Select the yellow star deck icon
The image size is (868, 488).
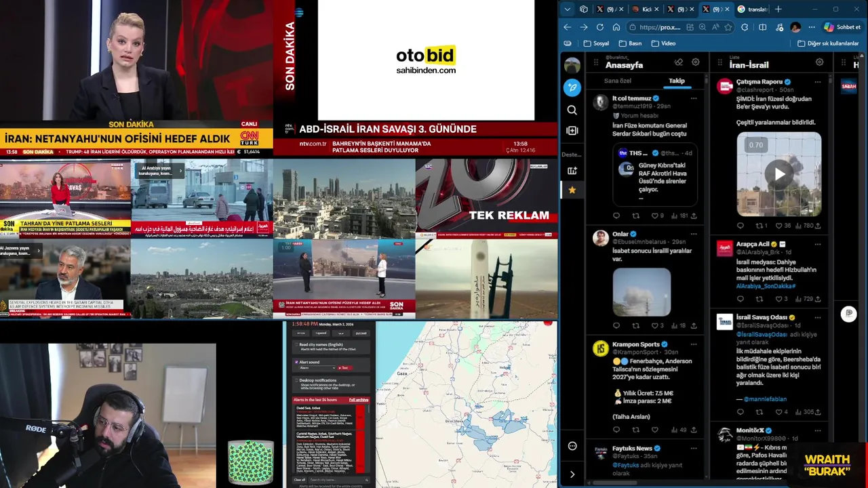572,190
